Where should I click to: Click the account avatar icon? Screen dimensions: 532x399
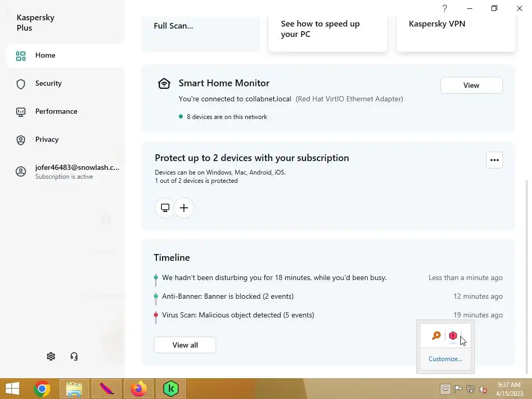coord(21,171)
